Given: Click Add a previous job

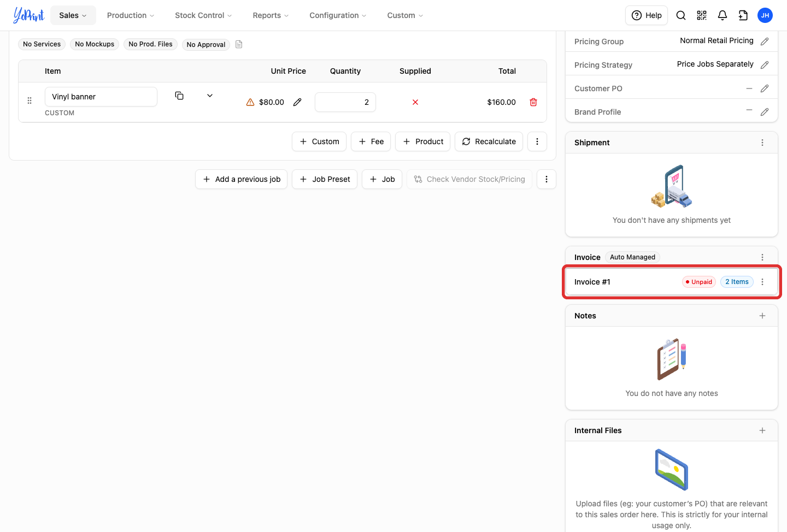Looking at the screenshot, I should click(242, 179).
